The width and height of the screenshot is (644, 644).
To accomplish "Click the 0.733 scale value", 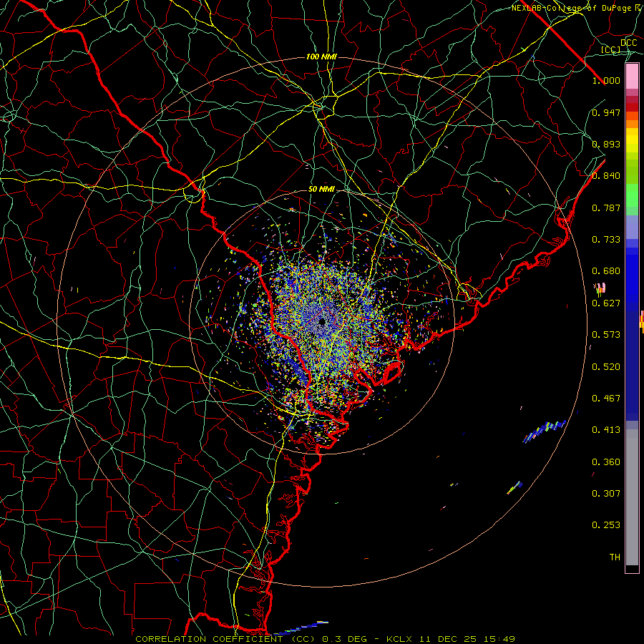I will (x=606, y=240).
